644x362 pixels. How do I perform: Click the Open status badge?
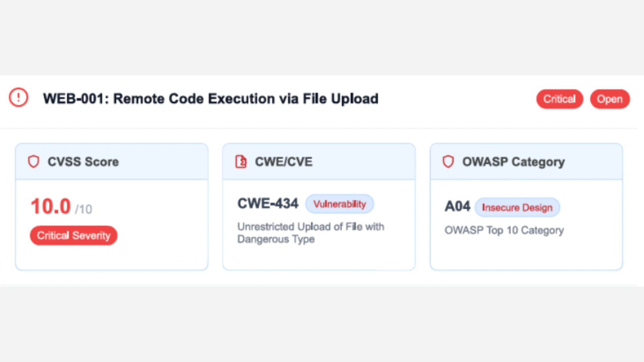coord(609,99)
